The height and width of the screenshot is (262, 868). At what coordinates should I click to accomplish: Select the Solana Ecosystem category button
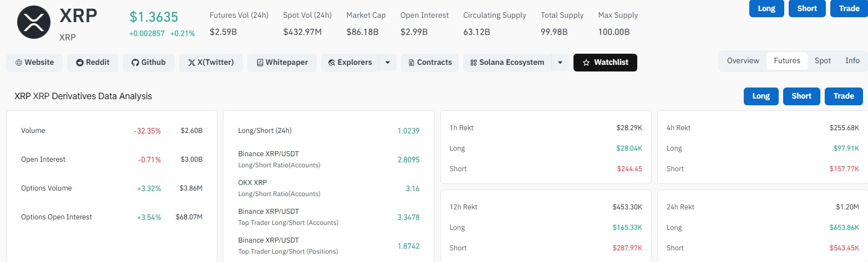point(507,63)
